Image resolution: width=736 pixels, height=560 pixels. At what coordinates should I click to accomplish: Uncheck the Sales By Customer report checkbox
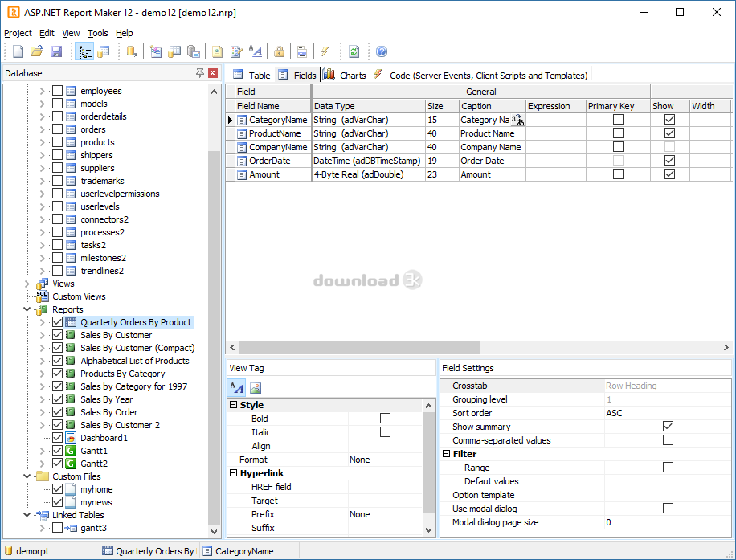57,335
